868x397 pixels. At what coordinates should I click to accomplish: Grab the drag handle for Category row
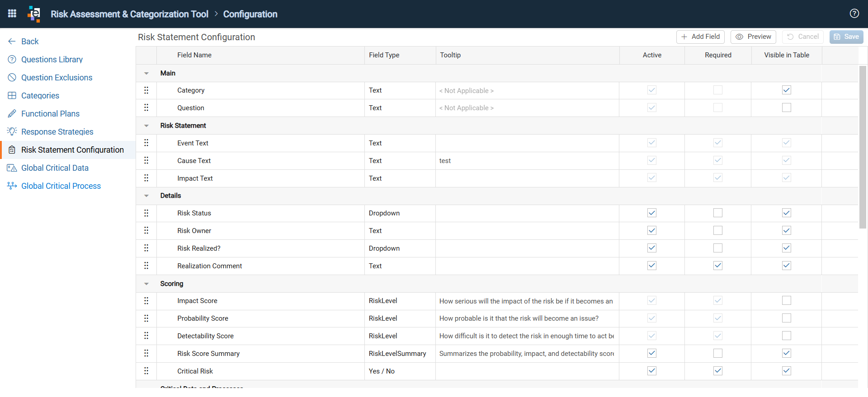click(146, 90)
